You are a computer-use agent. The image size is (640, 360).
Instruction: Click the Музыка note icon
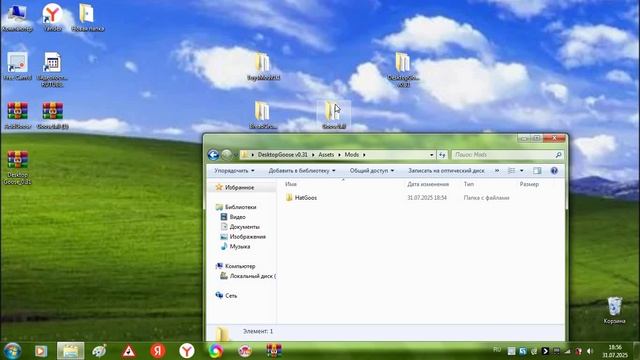coord(224,246)
